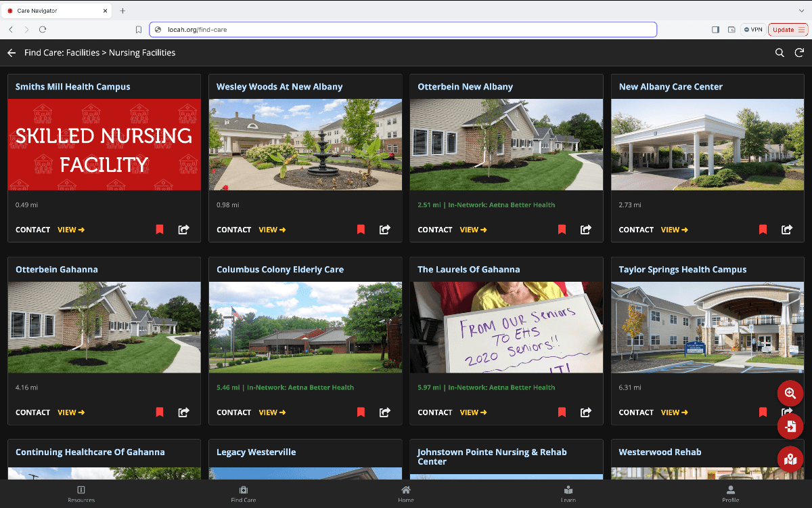Open the browser wallet icon
Screen dimensions: 812x508
[x=731, y=30]
